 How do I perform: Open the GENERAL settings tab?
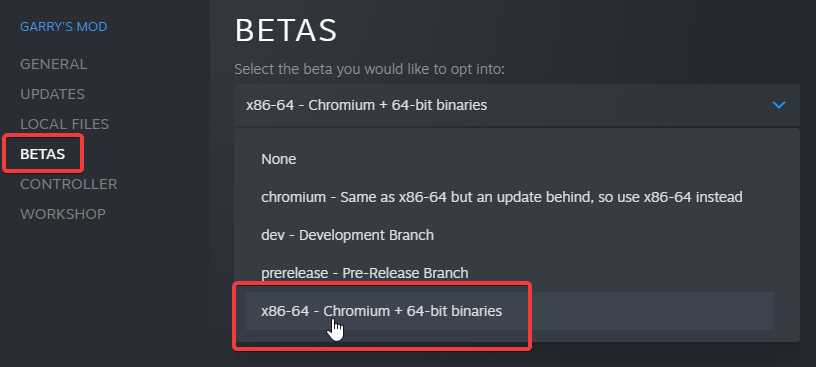click(x=54, y=64)
